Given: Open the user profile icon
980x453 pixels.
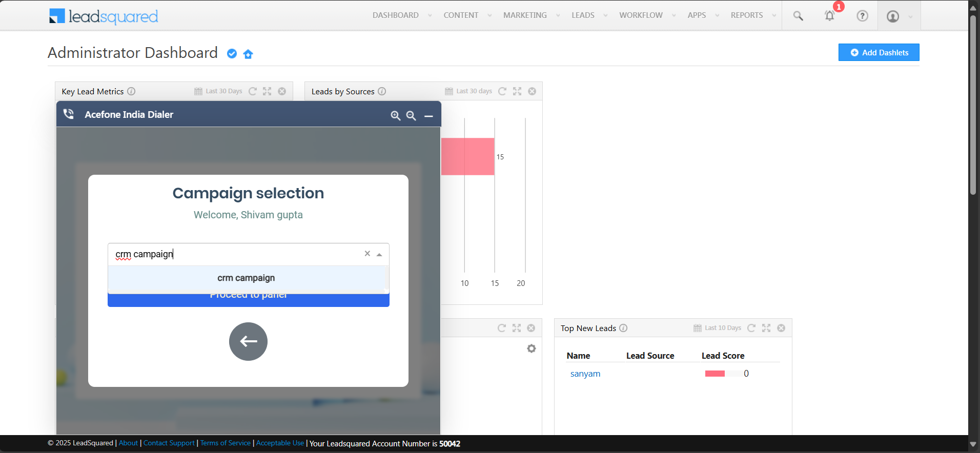Looking at the screenshot, I should pos(892,16).
